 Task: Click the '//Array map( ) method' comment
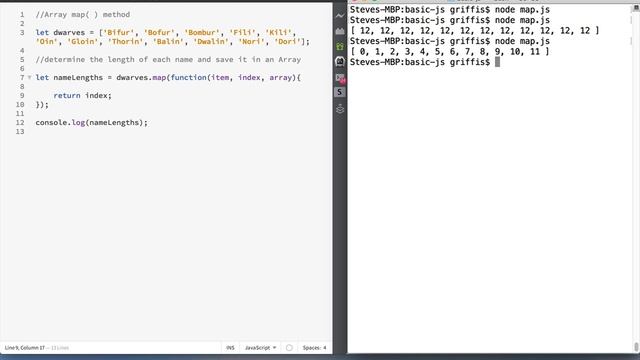[83, 15]
